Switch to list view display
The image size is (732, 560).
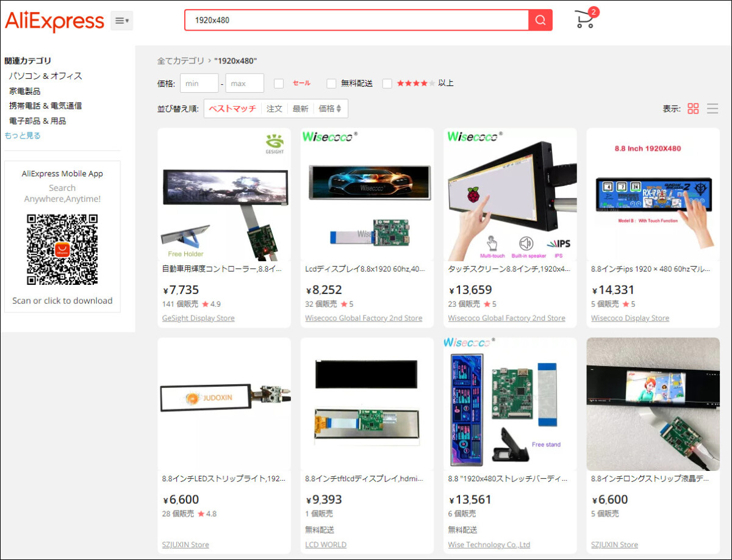[x=712, y=109]
